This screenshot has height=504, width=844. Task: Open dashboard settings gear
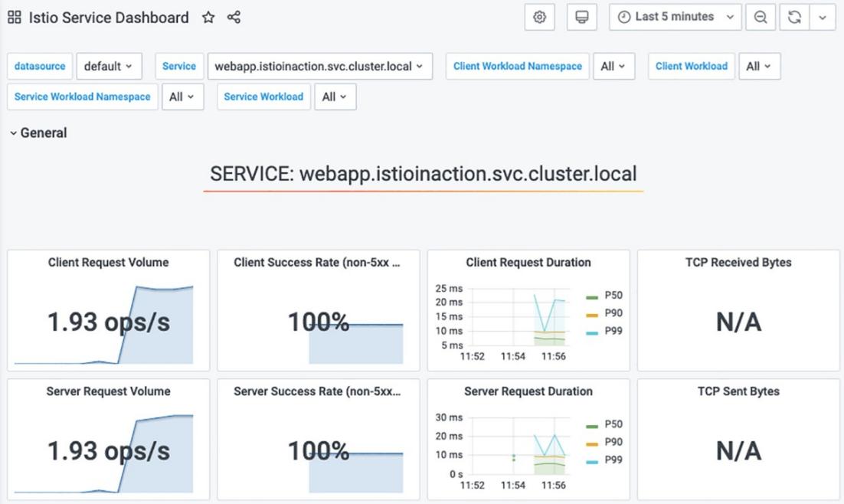coord(539,17)
